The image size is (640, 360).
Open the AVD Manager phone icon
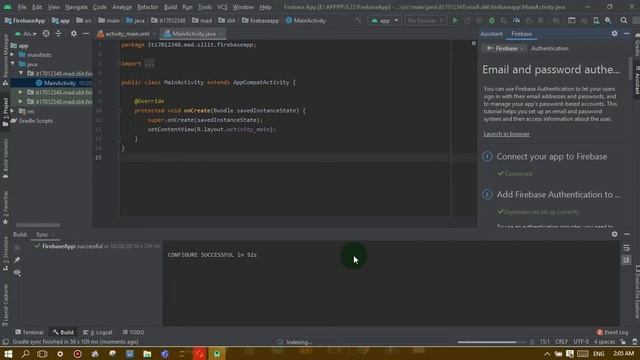[596, 20]
